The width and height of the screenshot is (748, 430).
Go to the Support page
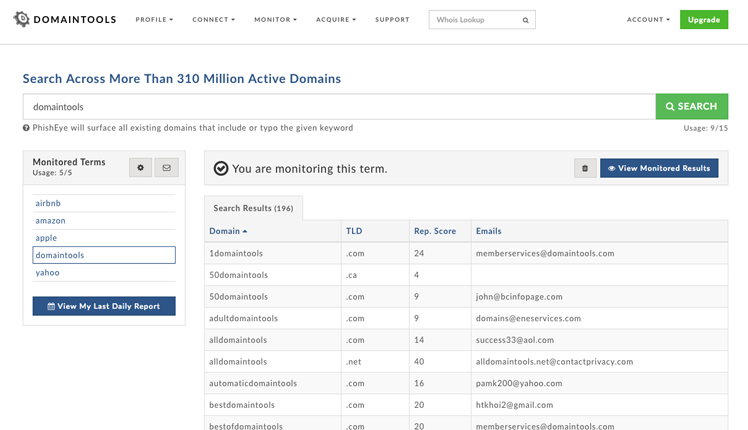[392, 20]
